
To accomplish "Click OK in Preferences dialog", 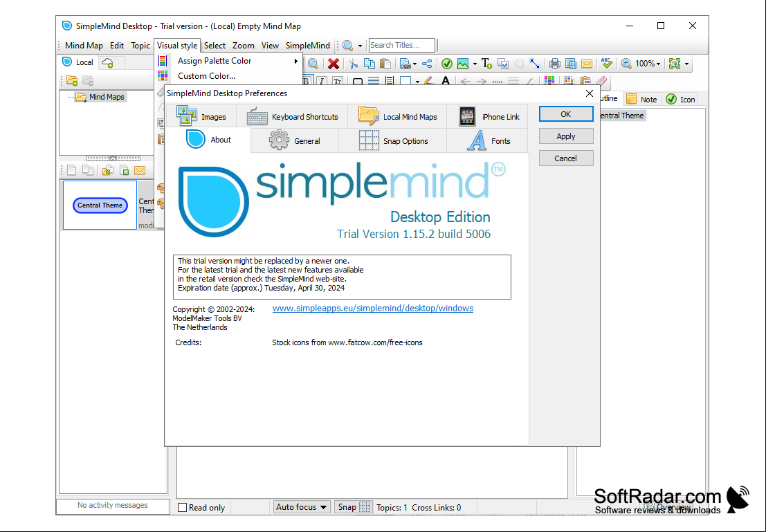I will (x=566, y=114).
